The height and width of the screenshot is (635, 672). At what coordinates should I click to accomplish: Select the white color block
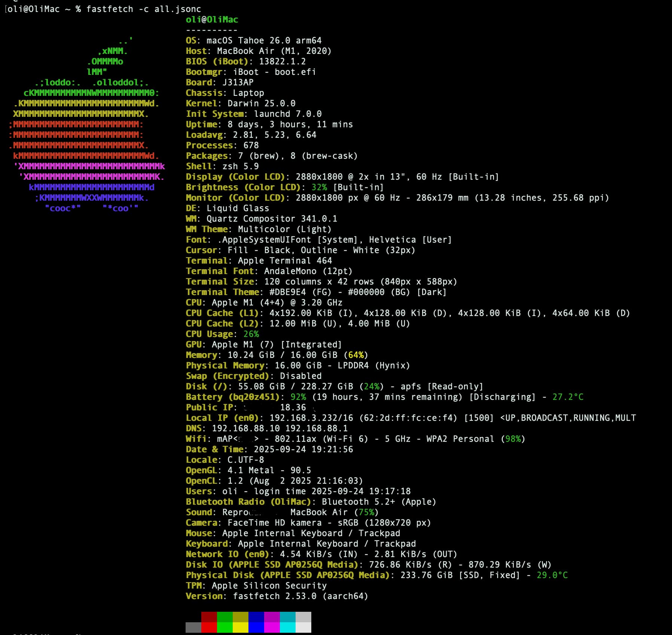(303, 627)
